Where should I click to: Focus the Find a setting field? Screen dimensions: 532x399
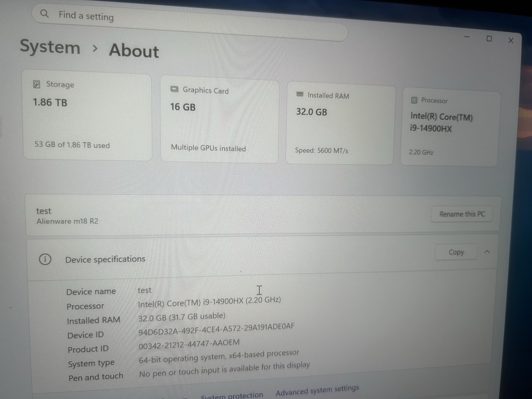(190, 22)
